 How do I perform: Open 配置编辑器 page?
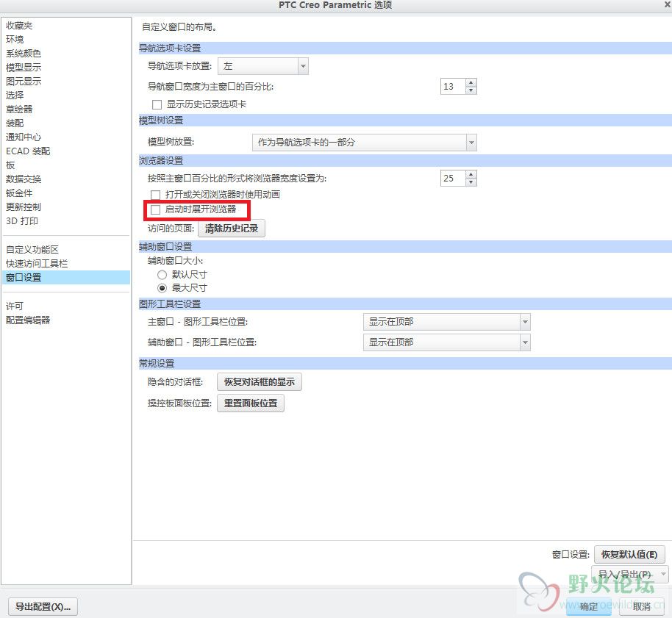coord(28,320)
